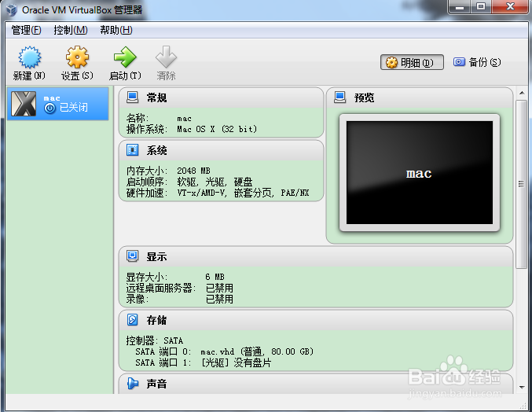Click the 'Mac OS X (32 bit)' value
Viewport: 532px width, 412px height.
tap(217, 129)
